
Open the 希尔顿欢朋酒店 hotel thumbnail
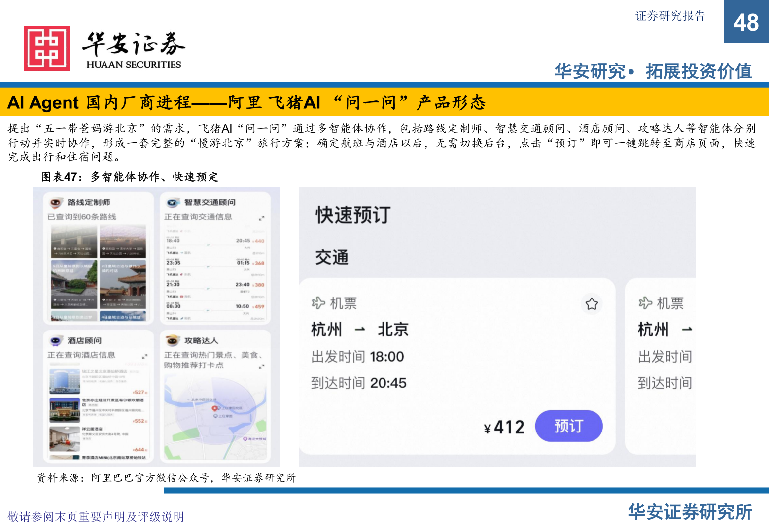coord(65,410)
